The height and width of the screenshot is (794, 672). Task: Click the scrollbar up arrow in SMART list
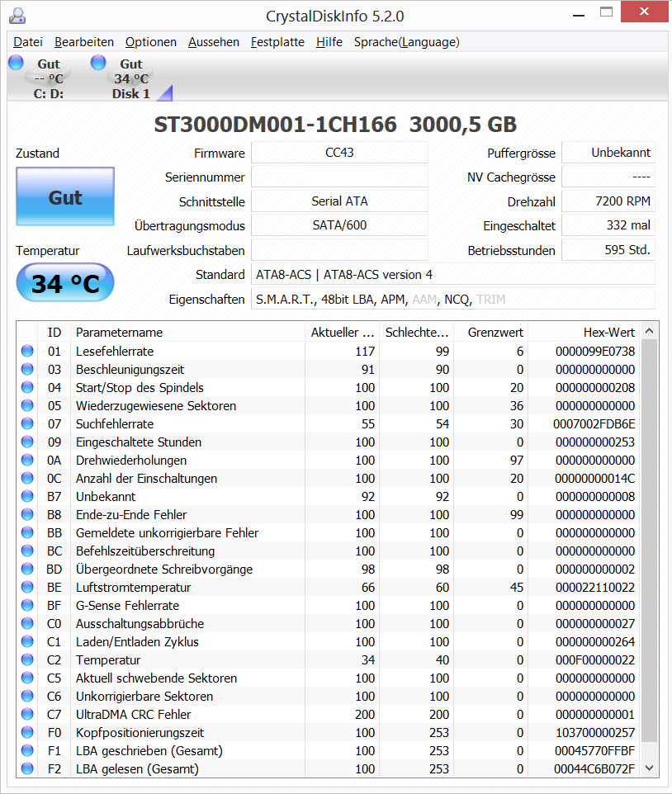pyautogui.click(x=650, y=331)
